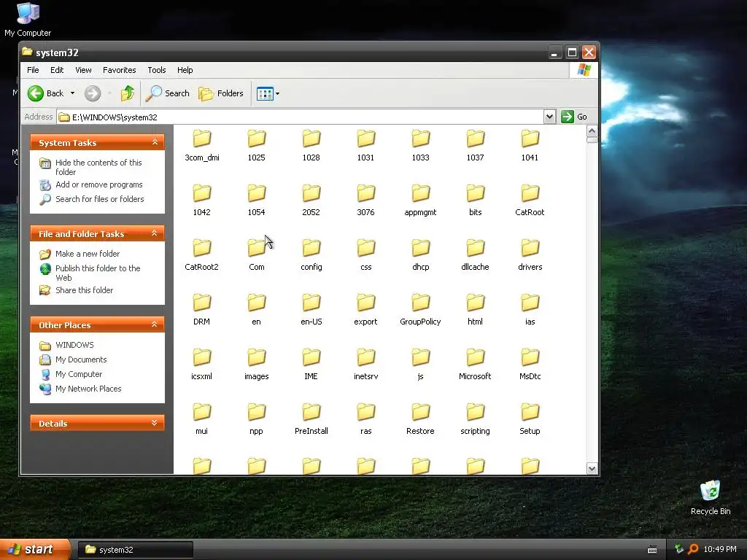Click the Go button
Viewport: 747px width, 560px height.
574,117
